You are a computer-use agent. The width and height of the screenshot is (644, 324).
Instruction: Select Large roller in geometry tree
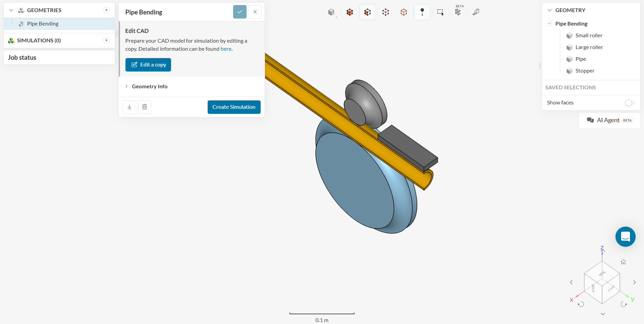(x=589, y=47)
